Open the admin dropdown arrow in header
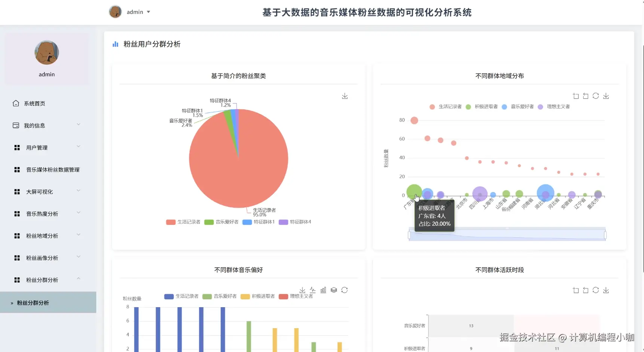Image resolution: width=644 pixels, height=352 pixels. coord(149,12)
